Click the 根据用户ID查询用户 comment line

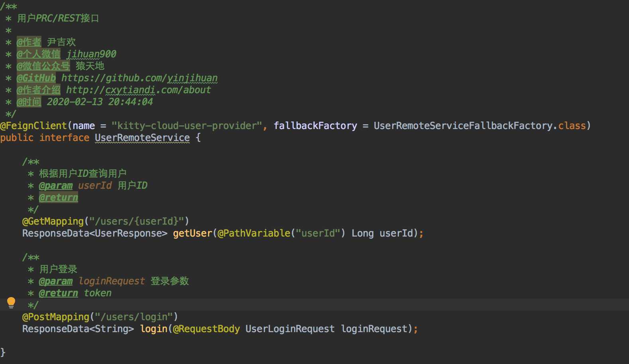point(83,174)
